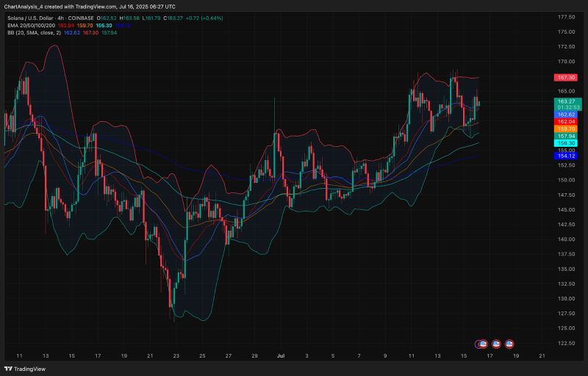Screen dimensions: 588x376
Task: Click the dark blue 154.12 EMA label
Action: [x=566, y=156]
